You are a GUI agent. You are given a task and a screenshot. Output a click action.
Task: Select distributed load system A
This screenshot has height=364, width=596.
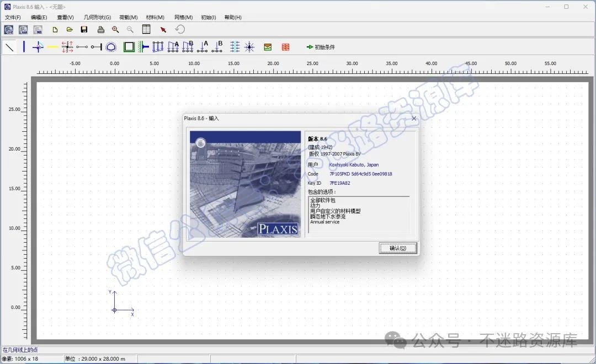(173, 47)
